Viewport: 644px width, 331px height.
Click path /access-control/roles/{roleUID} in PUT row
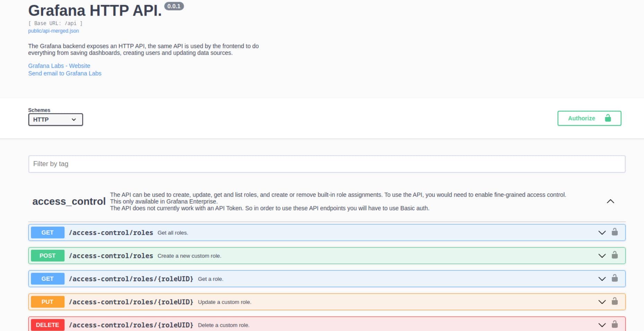point(131,302)
